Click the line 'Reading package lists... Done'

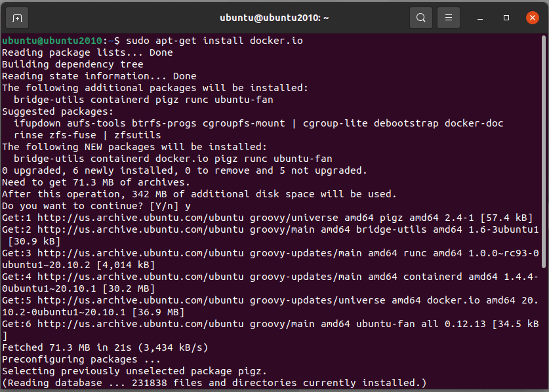(87, 52)
